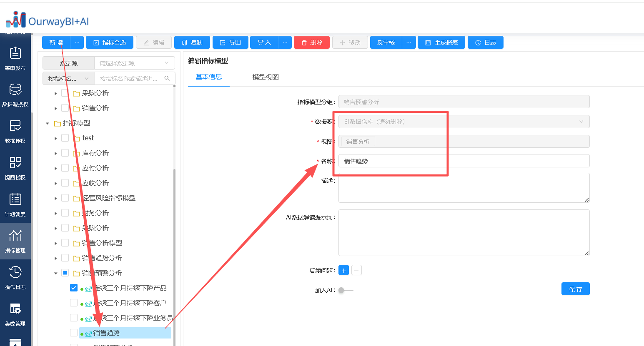Check the 销售分析模型 checkbox
Viewport: 644px width, 346px height.
click(x=65, y=243)
